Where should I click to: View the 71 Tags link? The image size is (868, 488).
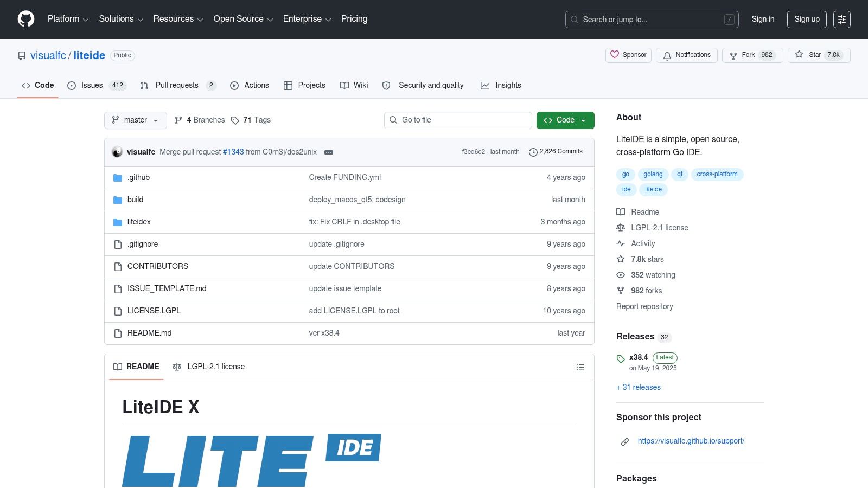[251, 120]
